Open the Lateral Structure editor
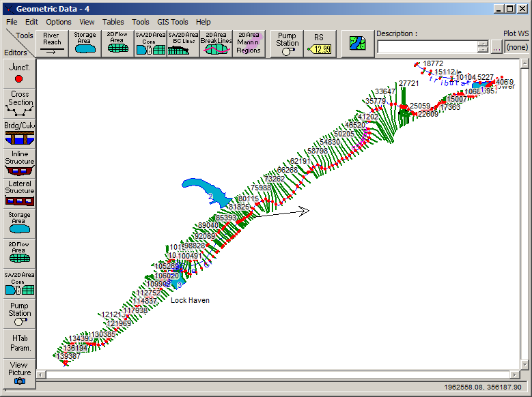 click(19, 193)
